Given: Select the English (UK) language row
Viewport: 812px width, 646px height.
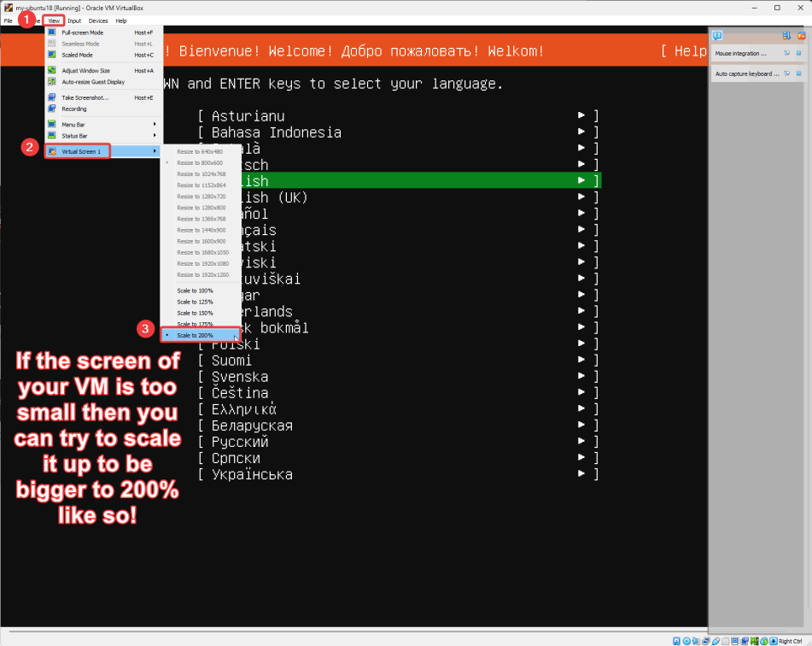Looking at the screenshot, I should tap(420, 197).
